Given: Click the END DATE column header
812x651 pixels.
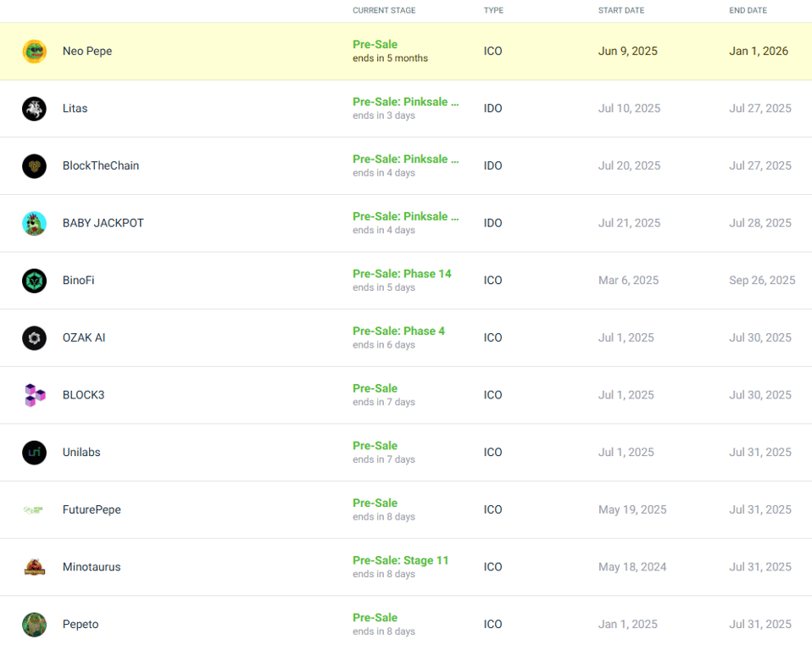Looking at the screenshot, I should pos(748,10).
